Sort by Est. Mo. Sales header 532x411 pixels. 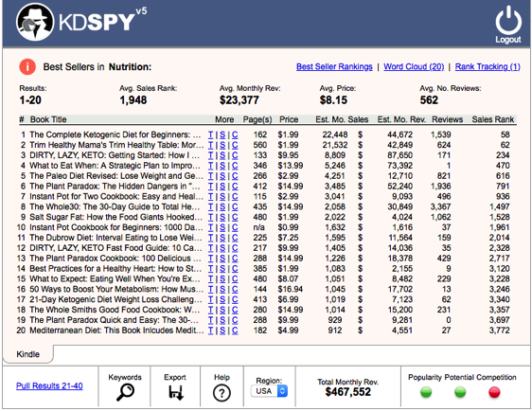point(342,119)
